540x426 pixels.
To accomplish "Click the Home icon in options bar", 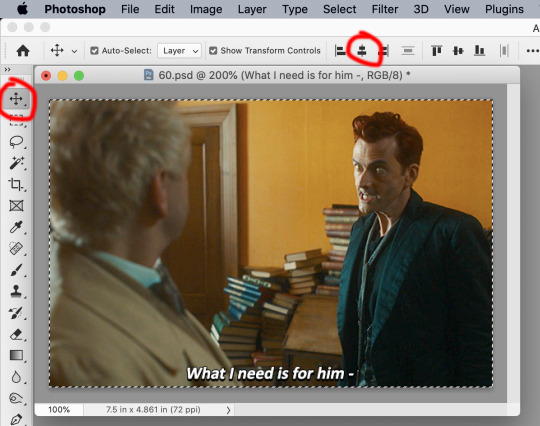I will 23,51.
